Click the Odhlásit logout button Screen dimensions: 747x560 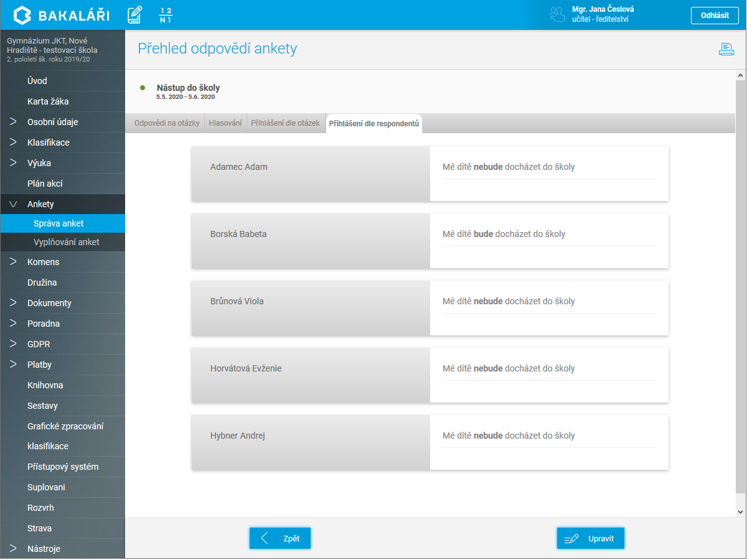click(715, 16)
